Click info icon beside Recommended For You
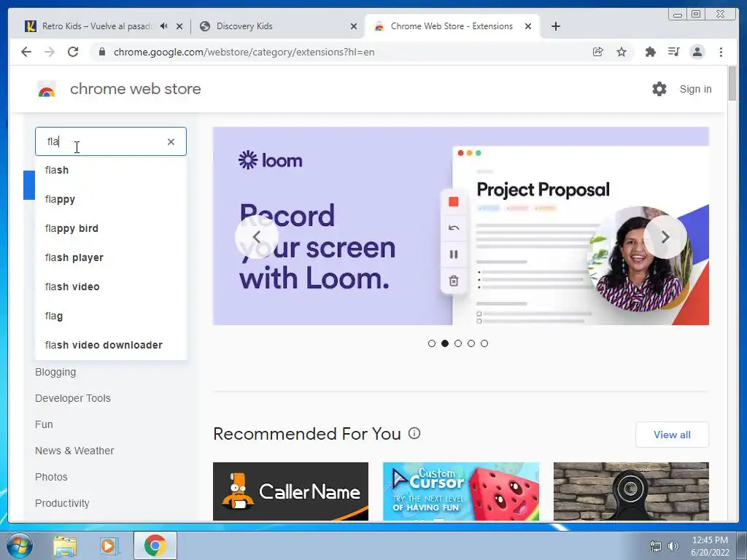The height and width of the screenshot is (560, 747). click(x=414, y=433)
